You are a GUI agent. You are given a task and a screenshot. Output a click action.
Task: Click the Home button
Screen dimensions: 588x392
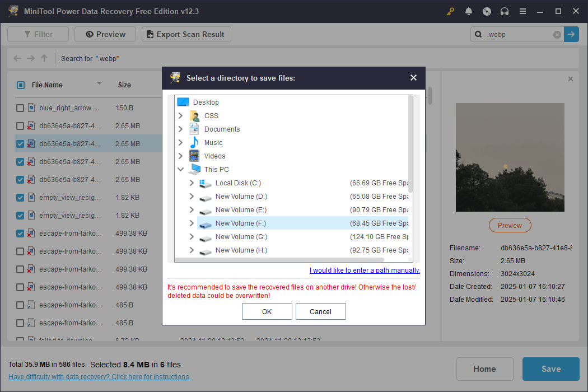pyautogui.click(x=484, y=369)
